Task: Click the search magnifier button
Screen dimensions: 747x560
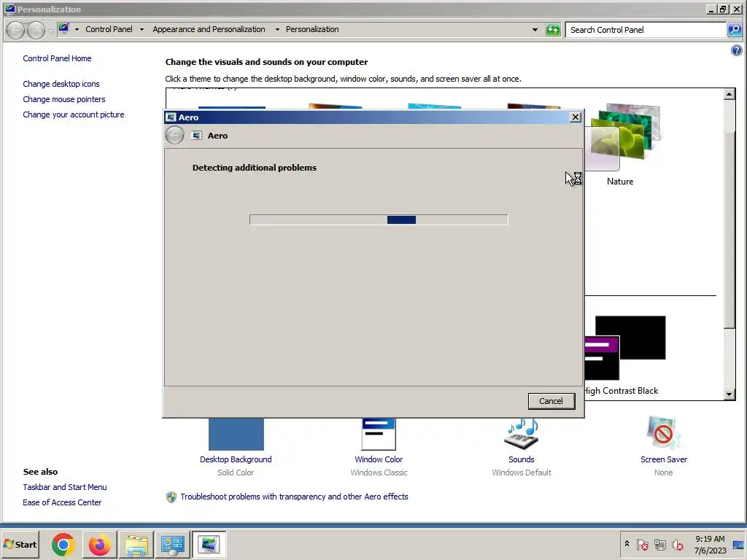Action: 735,30
